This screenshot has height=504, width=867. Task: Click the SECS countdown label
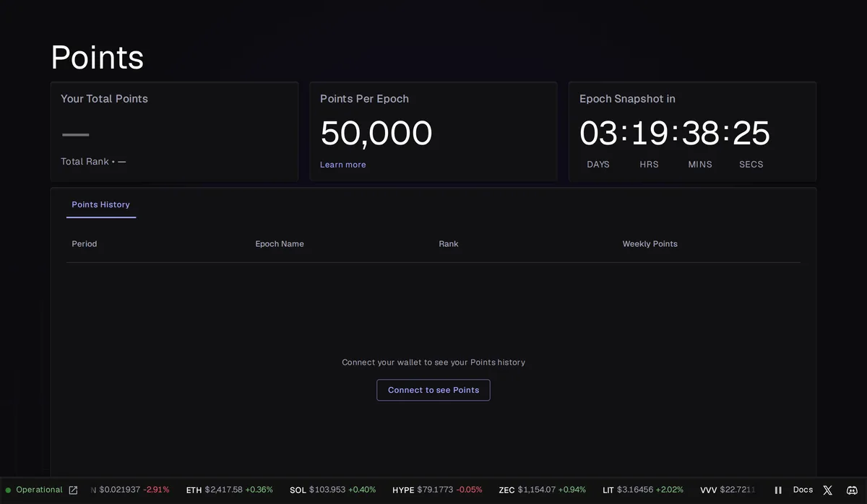coord(751,165)
